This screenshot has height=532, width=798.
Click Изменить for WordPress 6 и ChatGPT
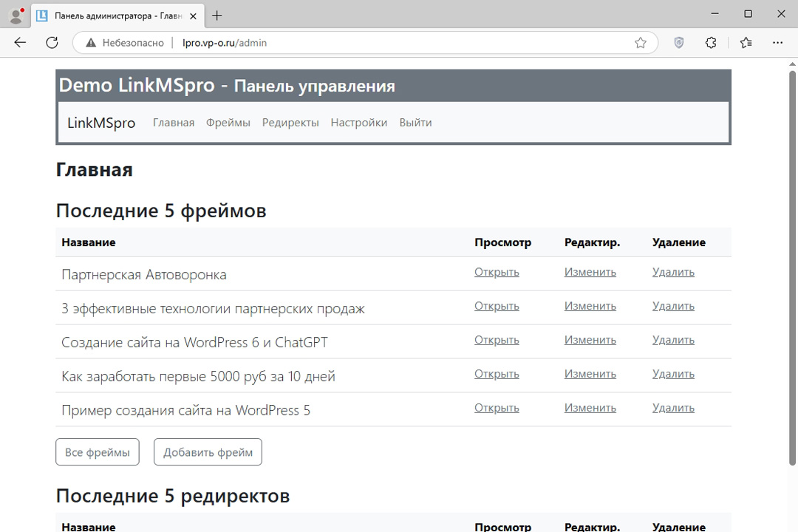pyautogui.click(x=590, y=340)
